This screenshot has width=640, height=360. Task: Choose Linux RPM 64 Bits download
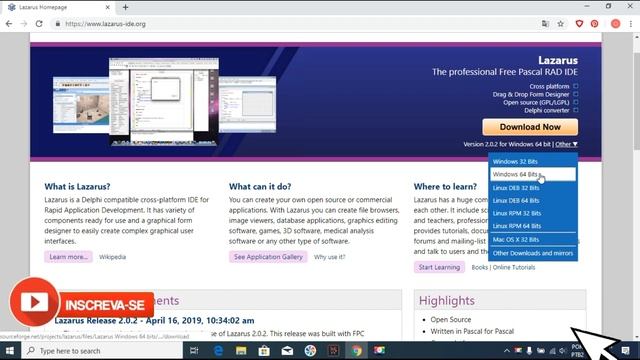[533, 226]
